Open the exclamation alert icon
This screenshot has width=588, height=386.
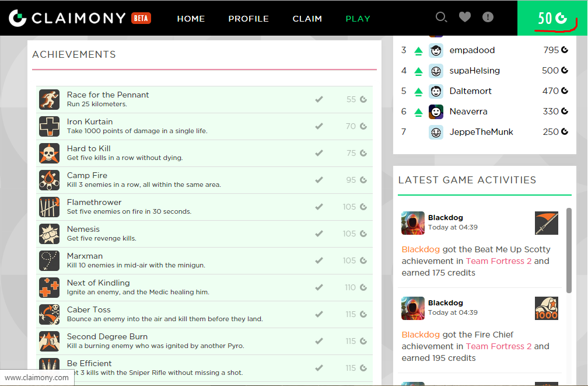(x=488, y=17)
